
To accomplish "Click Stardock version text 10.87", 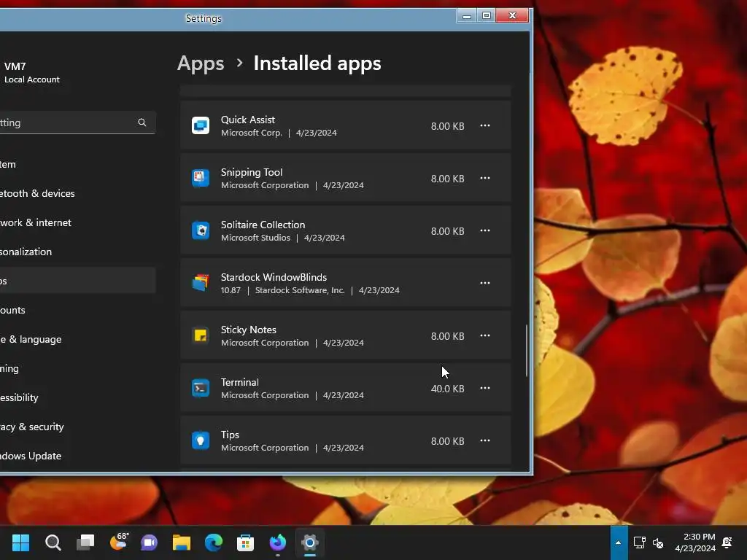I will 231,290.
